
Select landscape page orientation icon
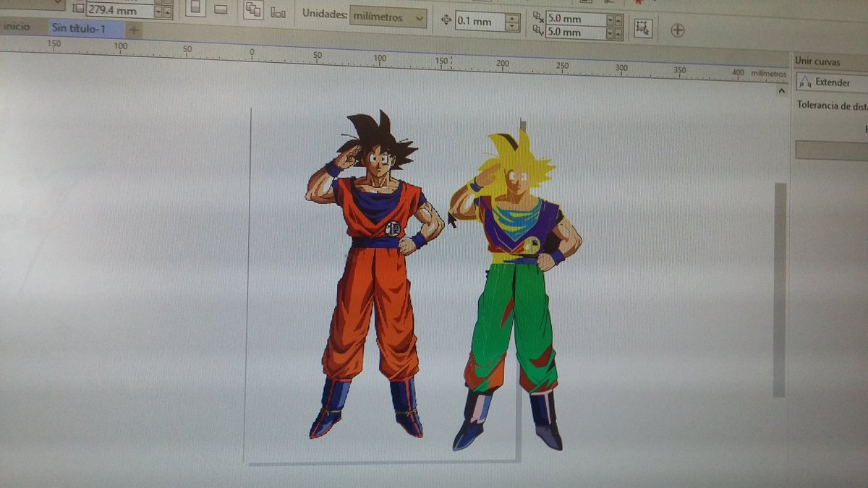click(x=221, y=9)
